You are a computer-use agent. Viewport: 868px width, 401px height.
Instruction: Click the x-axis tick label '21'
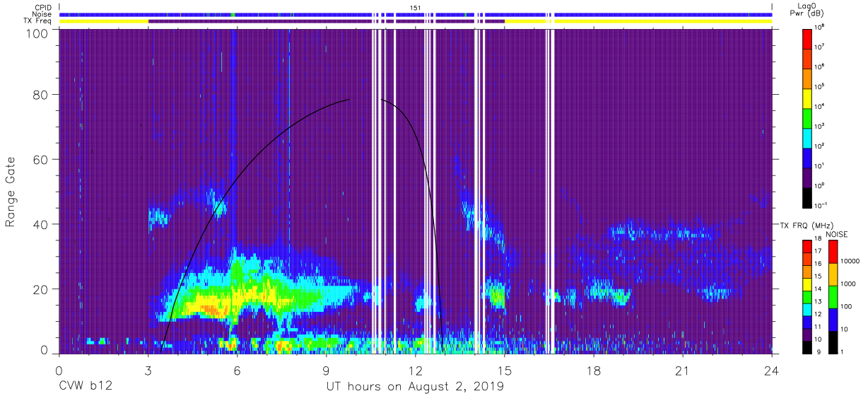click(683, 371)
